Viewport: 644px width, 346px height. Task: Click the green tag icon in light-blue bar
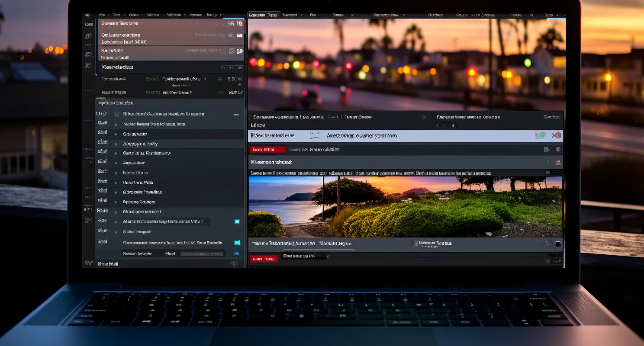click(540, 135)
